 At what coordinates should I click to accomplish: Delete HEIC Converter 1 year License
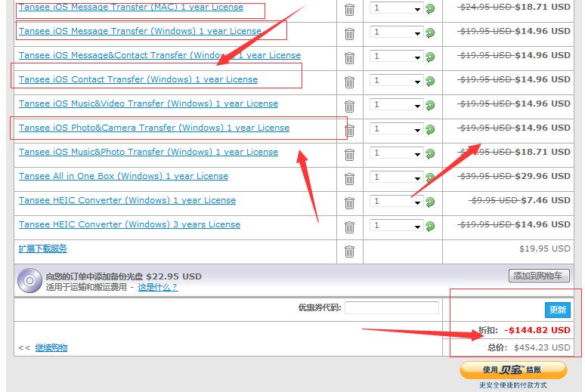click(350, 203)
